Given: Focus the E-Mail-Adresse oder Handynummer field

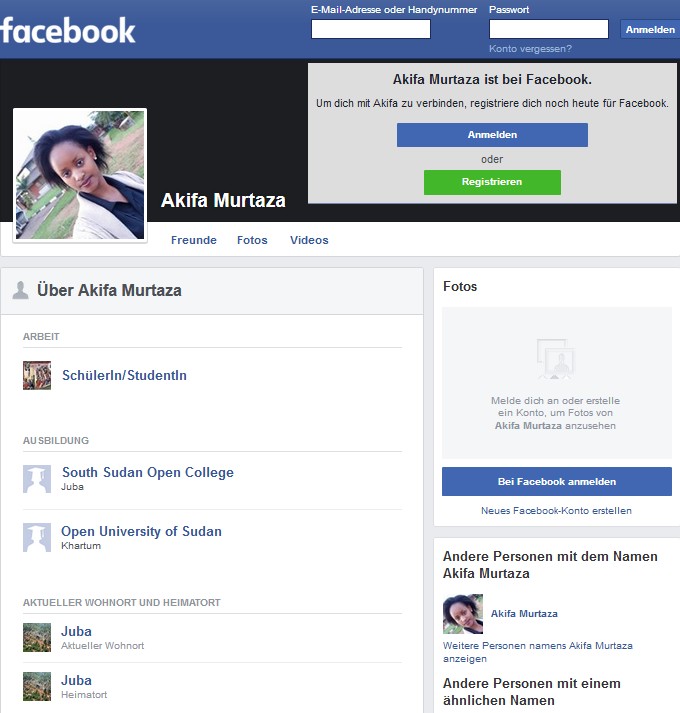Looking at the screenshot, I should pyautogui.click(x=371, y=29).
